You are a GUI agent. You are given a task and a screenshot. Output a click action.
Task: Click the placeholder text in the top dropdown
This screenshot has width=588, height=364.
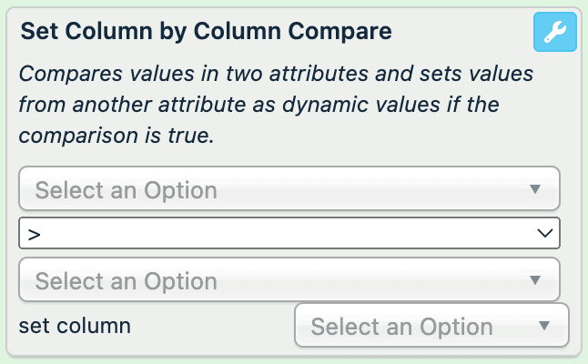click(x=126, y=190)
